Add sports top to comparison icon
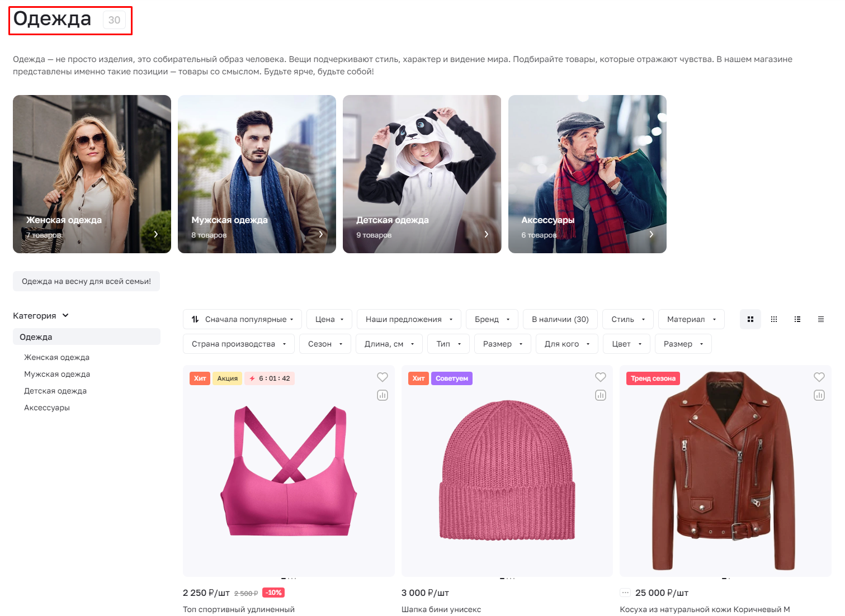 tap(383, 395)
